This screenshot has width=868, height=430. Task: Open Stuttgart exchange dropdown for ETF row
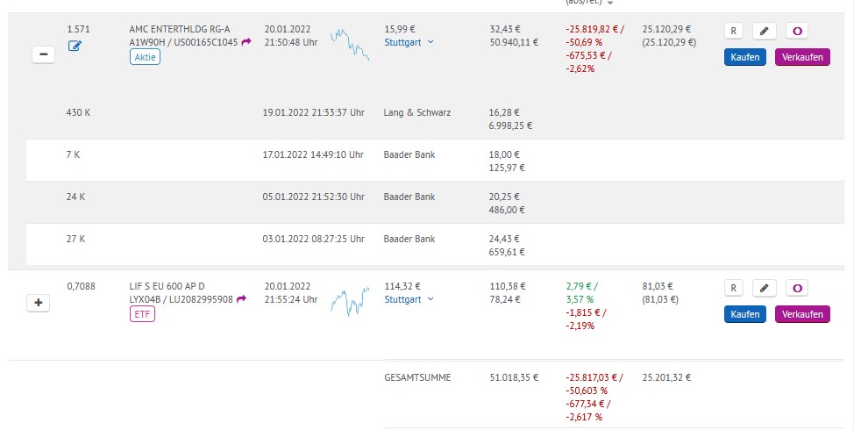click(409, 299)
